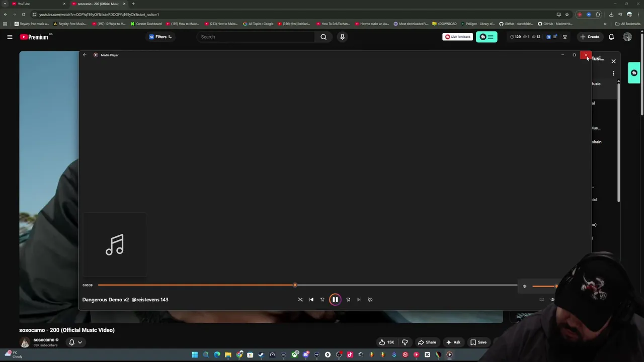The height and width of the screenshot is (362, 644).
Task: Click the Ask button
Action: point(453,342)
